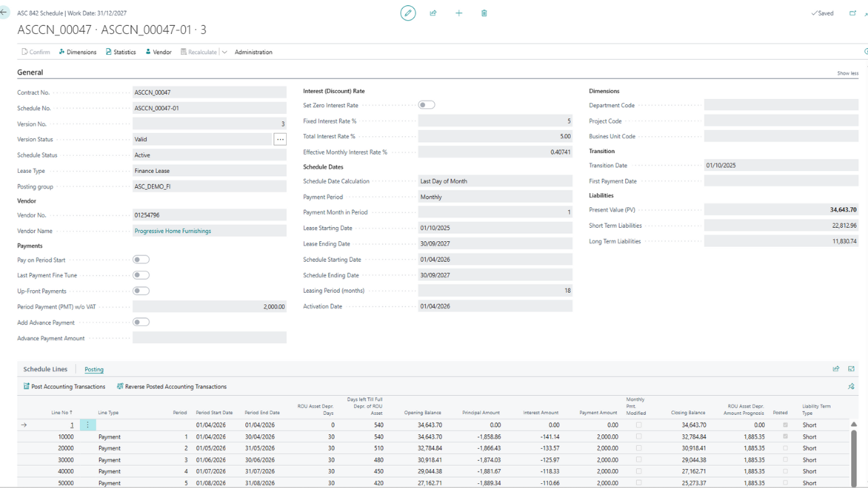Collapse fields with Show less
Image resolution: width=868 pixels, height=488 pixels.
coord(848,73)
